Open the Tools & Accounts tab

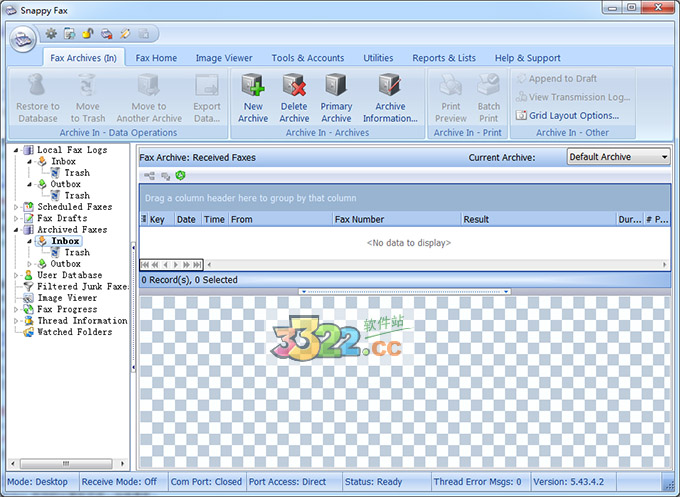307,58
